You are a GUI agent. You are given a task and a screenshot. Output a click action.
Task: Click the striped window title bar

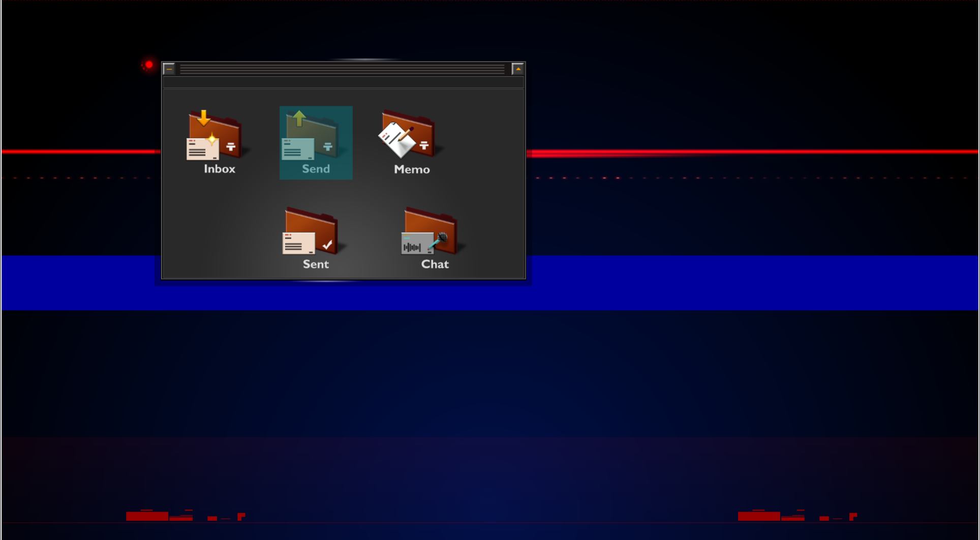tap(342, 69)
